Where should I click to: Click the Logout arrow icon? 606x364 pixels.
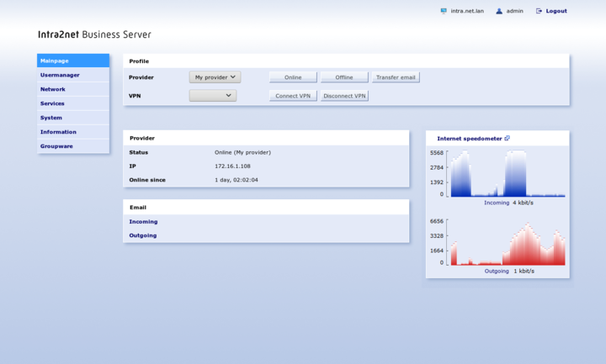539,11
